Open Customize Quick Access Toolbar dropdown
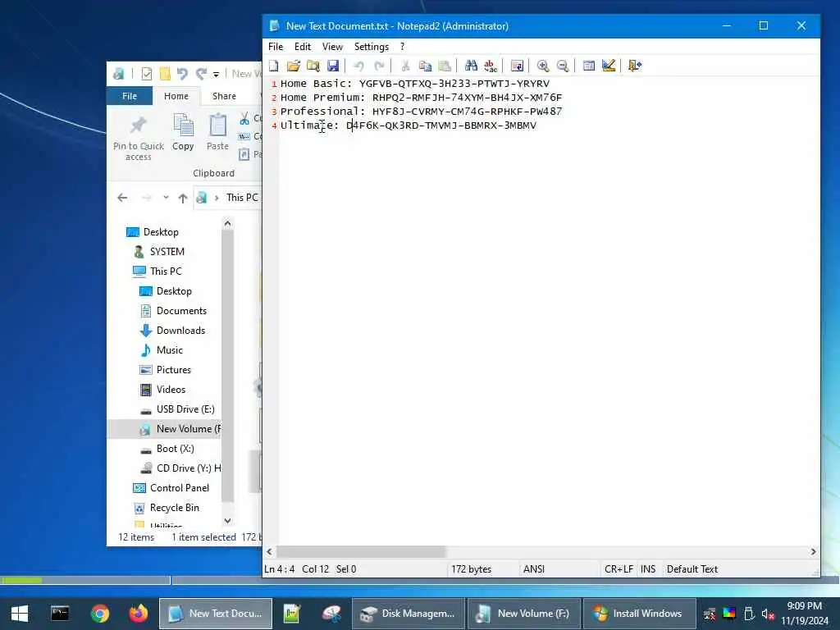 [x=216, y=75]
